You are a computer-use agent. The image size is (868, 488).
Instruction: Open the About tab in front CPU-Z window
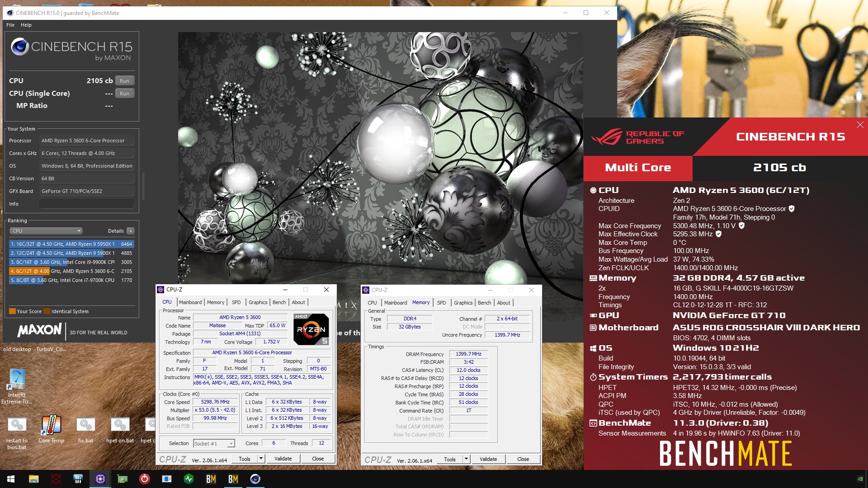298,302
